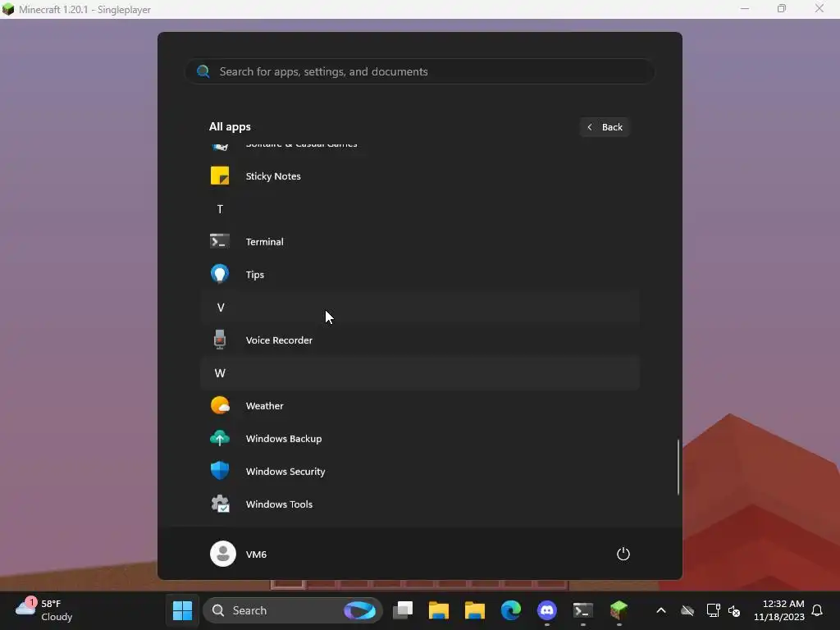Open Microsoft Edge from the taskbar
The image size is (840, 630).
(510, 610)
